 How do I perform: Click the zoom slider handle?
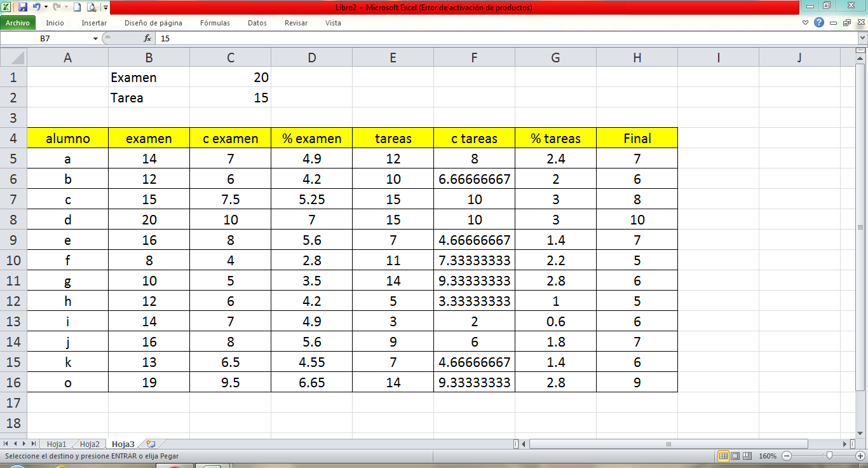[x=829, y=456]
